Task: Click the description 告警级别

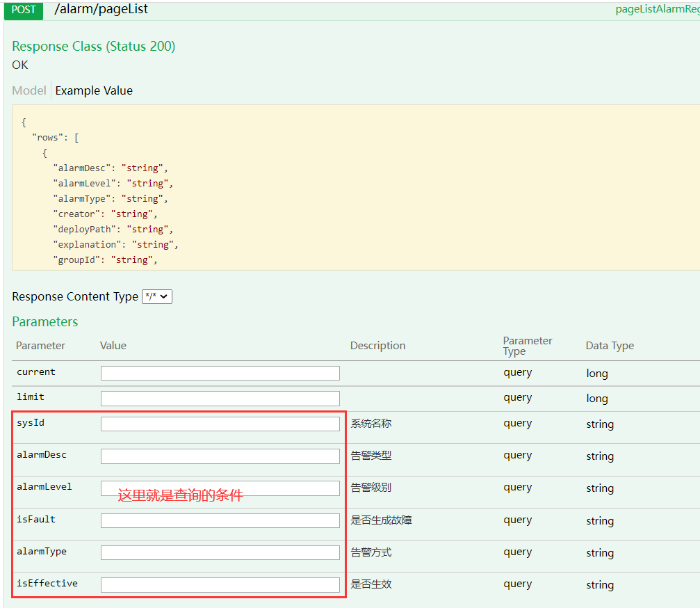Action: point(371,488)
